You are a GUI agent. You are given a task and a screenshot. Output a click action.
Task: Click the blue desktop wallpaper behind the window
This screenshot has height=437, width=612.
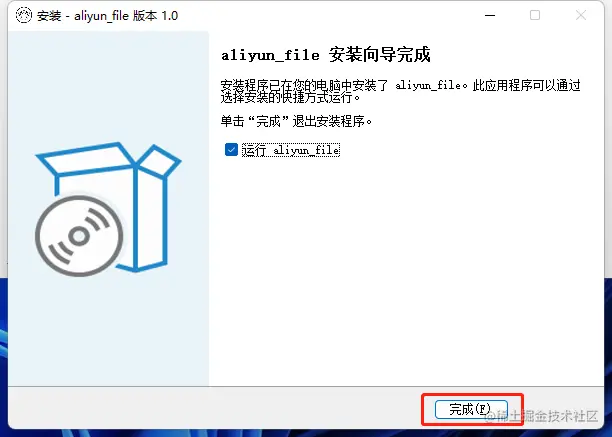click(x=608, y=351)
